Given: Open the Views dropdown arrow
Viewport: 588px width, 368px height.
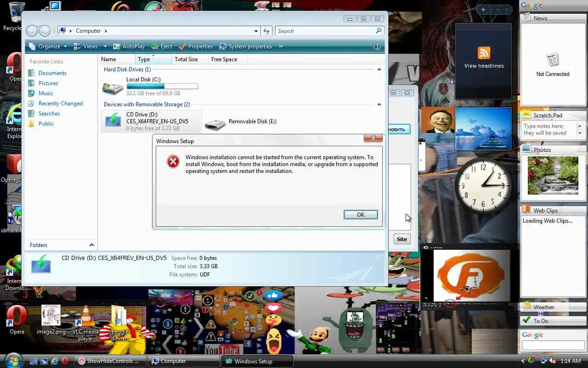Looking at the screenshot, I should pyautogui.click(x=105, y=46).
